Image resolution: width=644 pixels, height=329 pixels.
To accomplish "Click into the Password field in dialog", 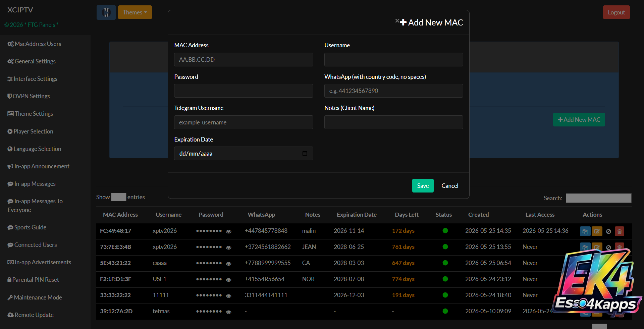I will (x=244, y=91).
